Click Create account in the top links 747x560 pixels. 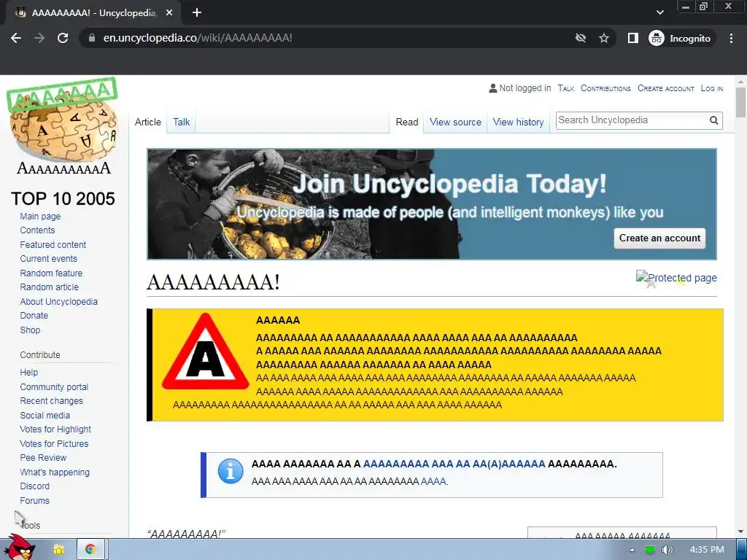point(665,88)
